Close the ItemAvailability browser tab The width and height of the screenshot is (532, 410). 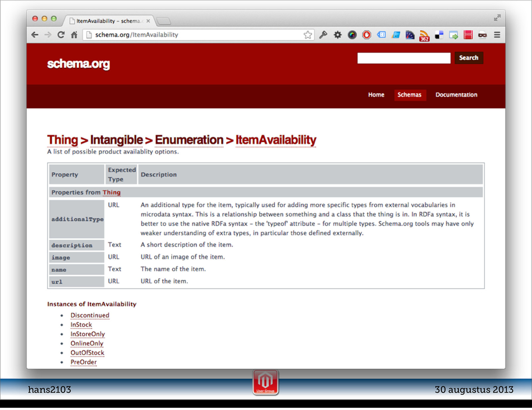148,21
